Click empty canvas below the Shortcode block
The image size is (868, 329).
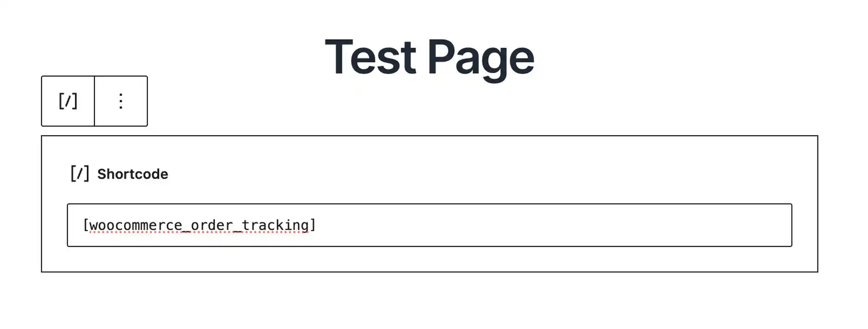click(429, 301)
